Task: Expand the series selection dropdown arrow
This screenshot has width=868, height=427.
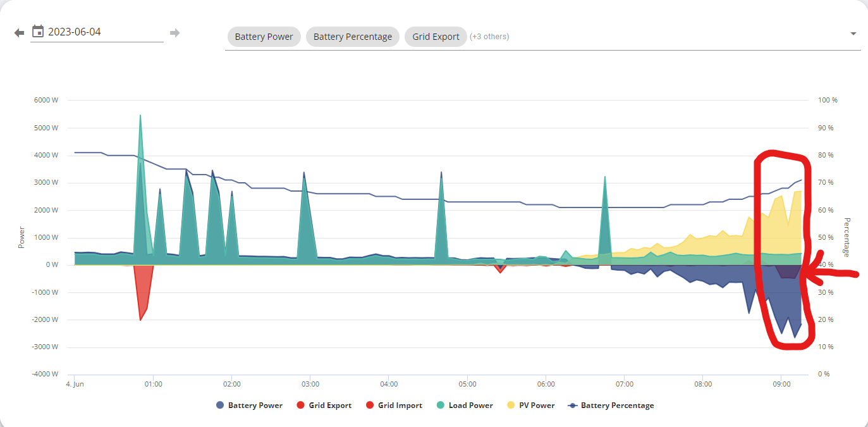Action: click(x=853, y=34)
